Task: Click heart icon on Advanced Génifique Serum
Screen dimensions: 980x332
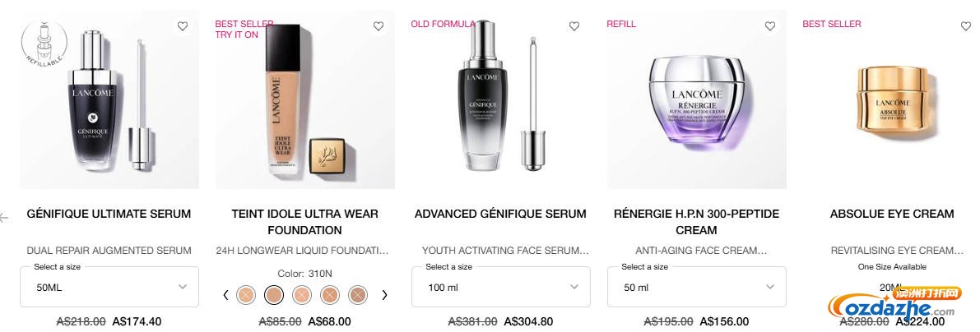Action: tap(574, 26)
